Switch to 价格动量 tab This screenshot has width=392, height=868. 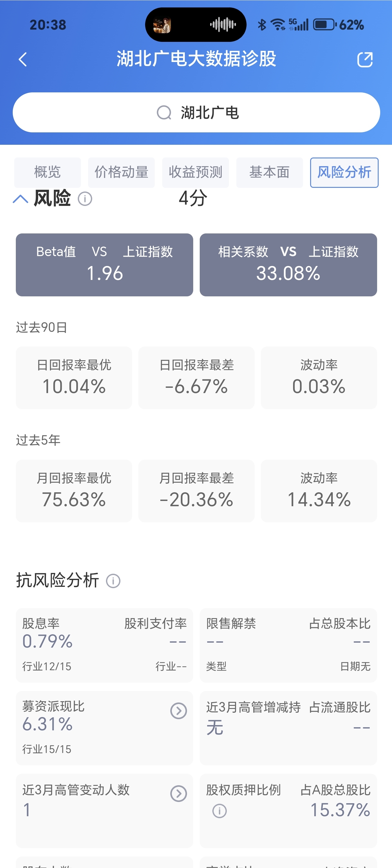click(121, 172)
